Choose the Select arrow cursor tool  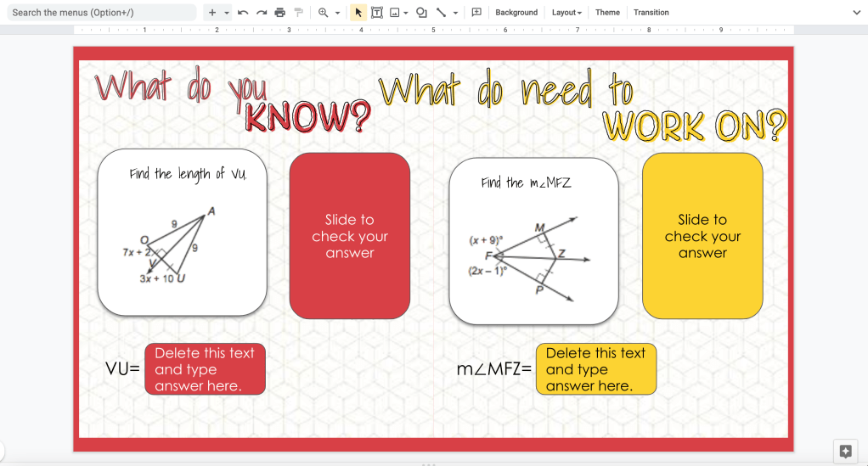click(x=358, y=13)
